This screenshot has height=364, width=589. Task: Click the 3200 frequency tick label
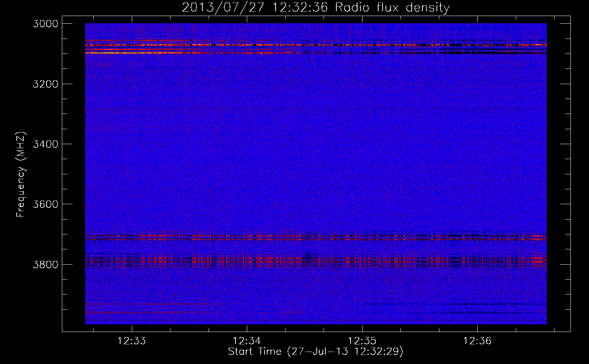46,84
